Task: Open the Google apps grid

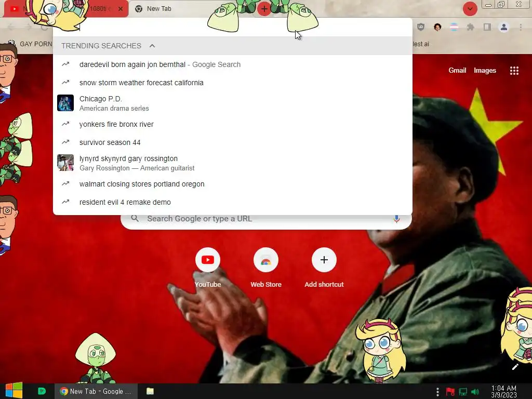Action: [514, 71]
